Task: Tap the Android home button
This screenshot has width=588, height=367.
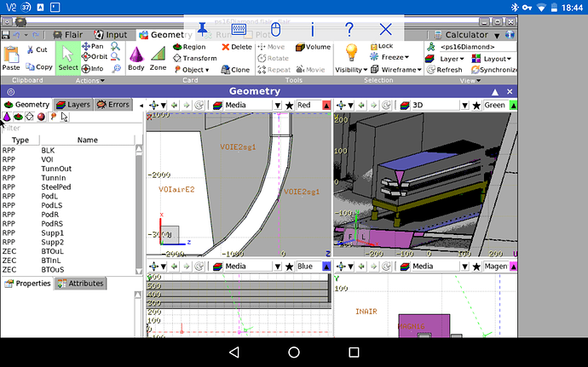Action: 294,352
